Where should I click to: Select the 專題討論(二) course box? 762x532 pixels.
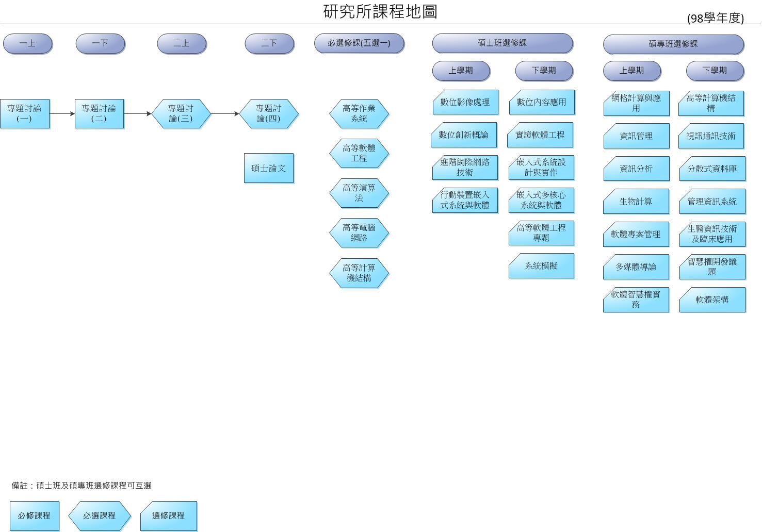tap(99, 113)
